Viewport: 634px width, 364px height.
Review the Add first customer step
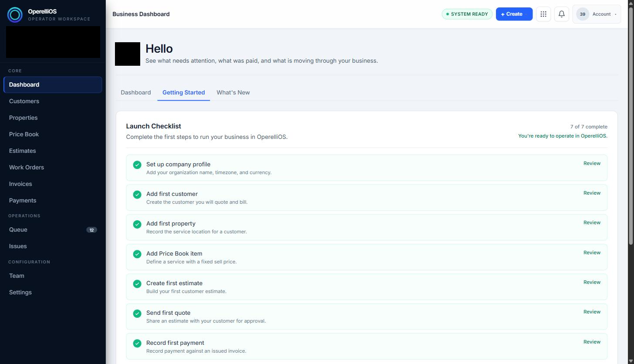point(592,193)
